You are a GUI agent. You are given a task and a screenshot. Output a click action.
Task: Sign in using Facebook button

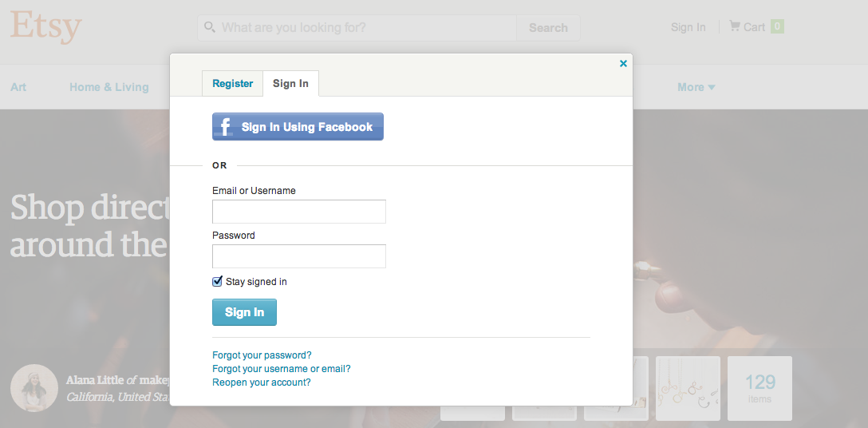pyautogui.click(x=298, y=127)
